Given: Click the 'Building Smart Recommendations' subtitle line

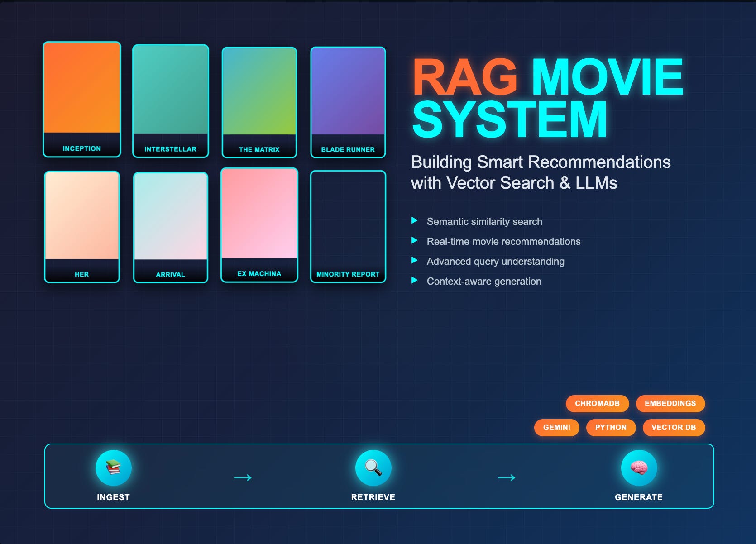Looking at the screenshot, I should [541, 162].
